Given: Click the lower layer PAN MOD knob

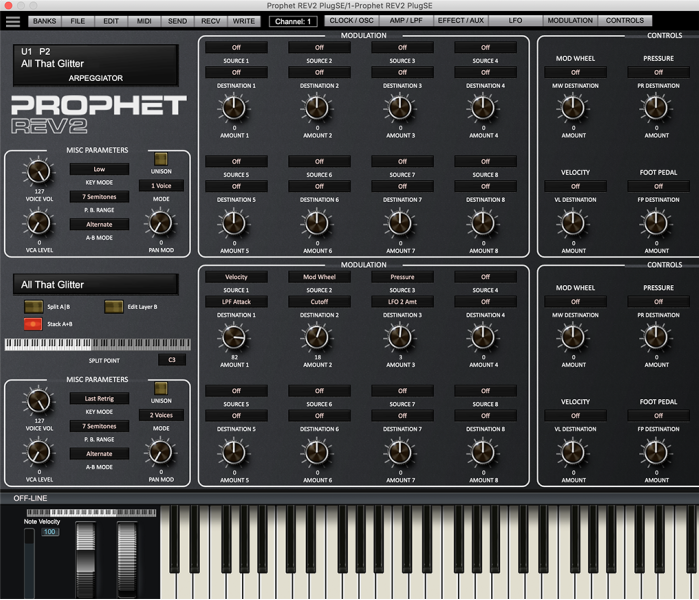Looking at the screenshot, I should coord(160,452).
